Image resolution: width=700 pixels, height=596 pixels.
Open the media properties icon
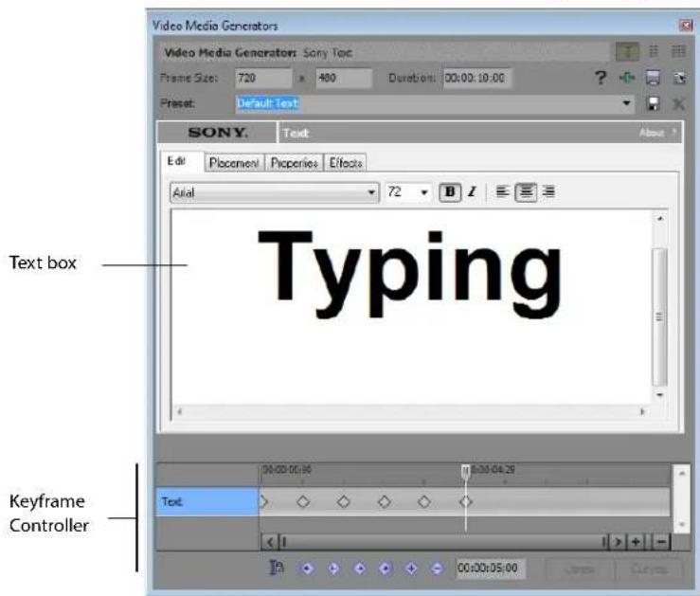tap(679, 78)
